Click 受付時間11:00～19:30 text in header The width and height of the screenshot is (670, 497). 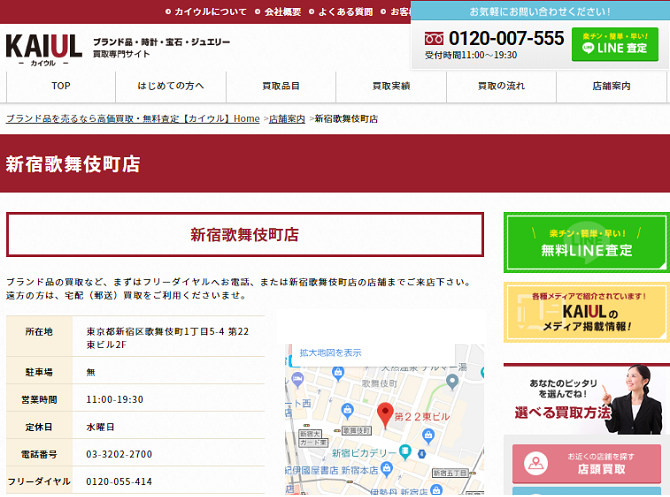pos(471,55)
